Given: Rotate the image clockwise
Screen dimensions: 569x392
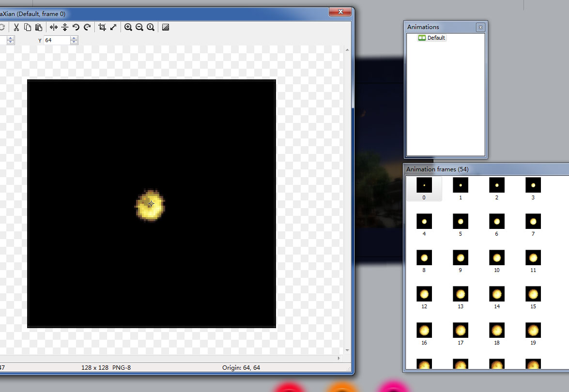Looking at the screenshot, I should (x=87, y=28).
